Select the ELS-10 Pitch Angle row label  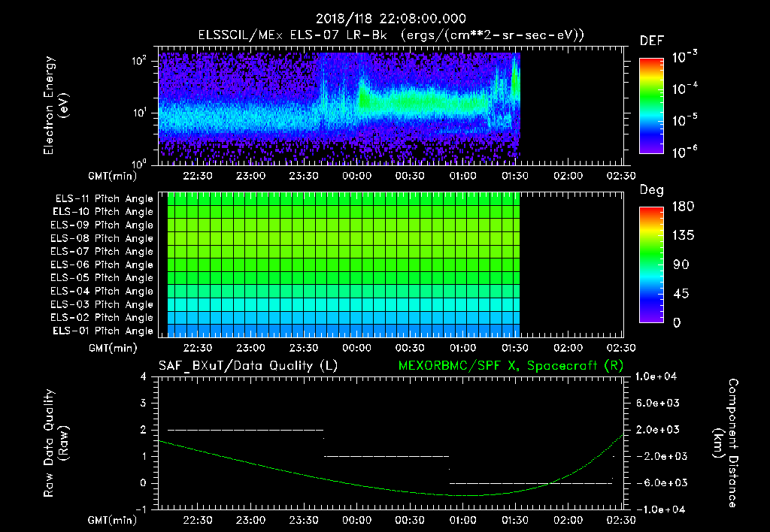103,212
